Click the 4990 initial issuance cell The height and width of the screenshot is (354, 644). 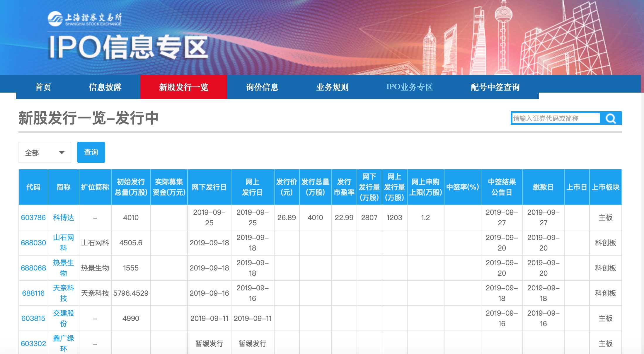pyautogui.click(x=131, y=318)
